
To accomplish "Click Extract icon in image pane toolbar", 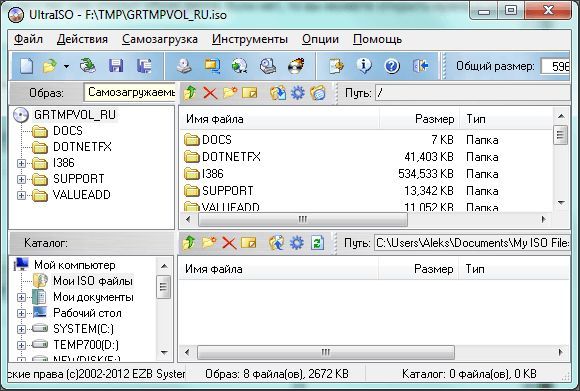I will click(x=278, y=93).
